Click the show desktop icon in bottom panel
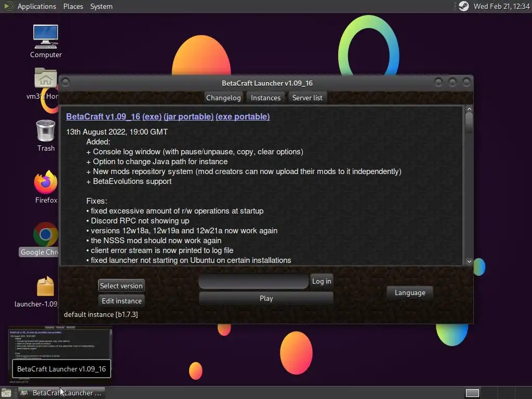This screenshot has height=399, width=532. tap(6, 393)
